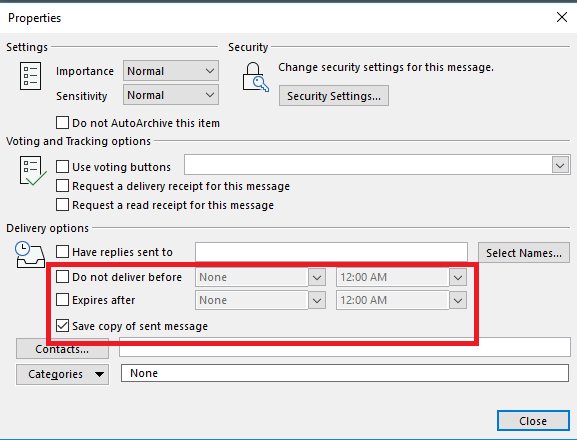
Task: Open the Importance dropdown
Action: pos(171,71)
